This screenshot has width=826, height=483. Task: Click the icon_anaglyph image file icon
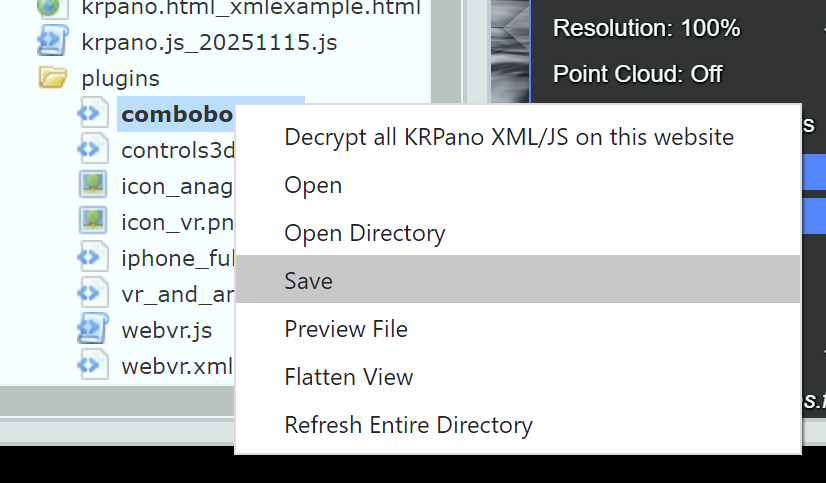tap(92, 186)
